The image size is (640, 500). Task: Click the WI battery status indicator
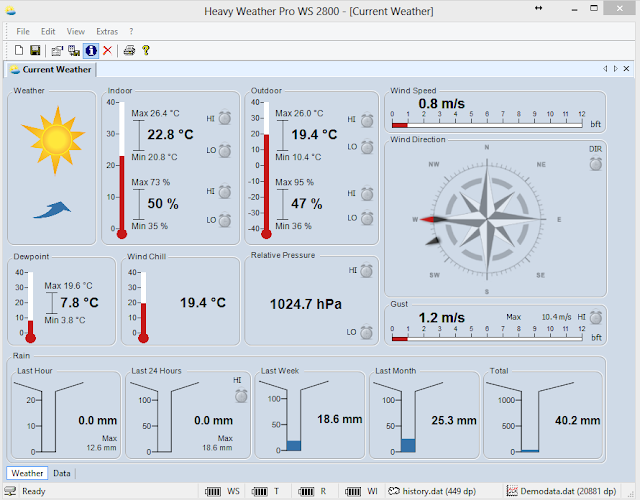coord(361,491)
